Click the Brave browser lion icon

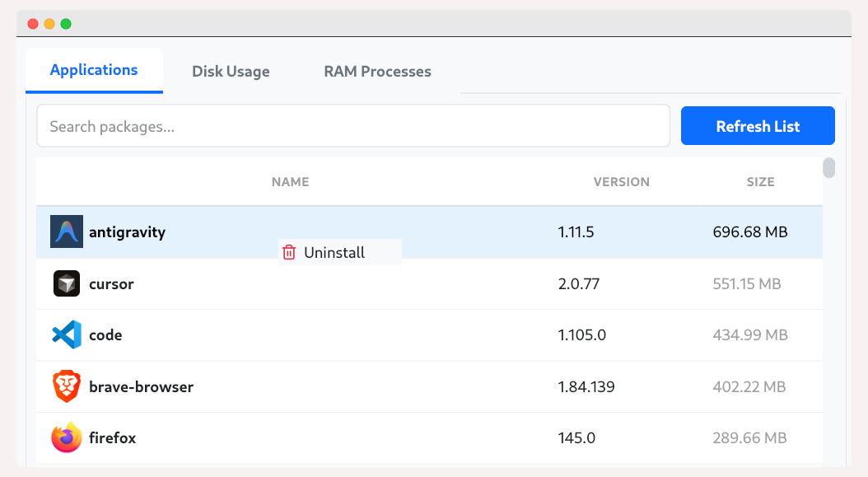[67, 386]
